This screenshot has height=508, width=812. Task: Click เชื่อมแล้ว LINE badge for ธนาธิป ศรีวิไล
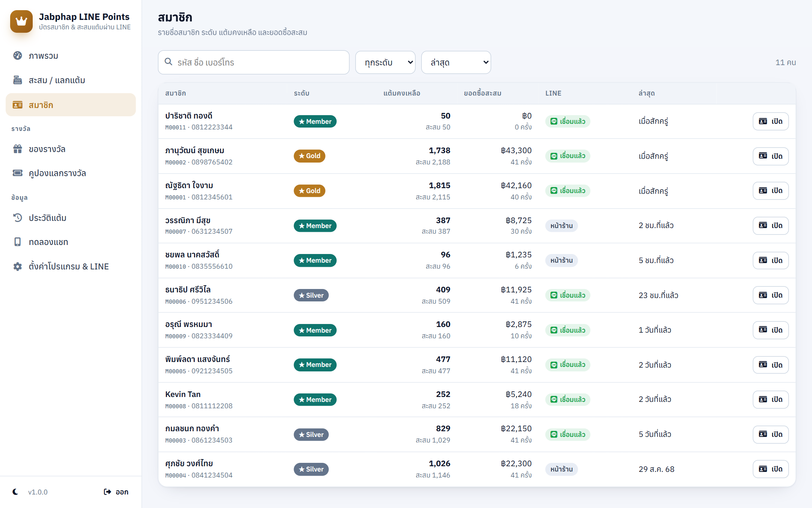[x=568, y=295]
